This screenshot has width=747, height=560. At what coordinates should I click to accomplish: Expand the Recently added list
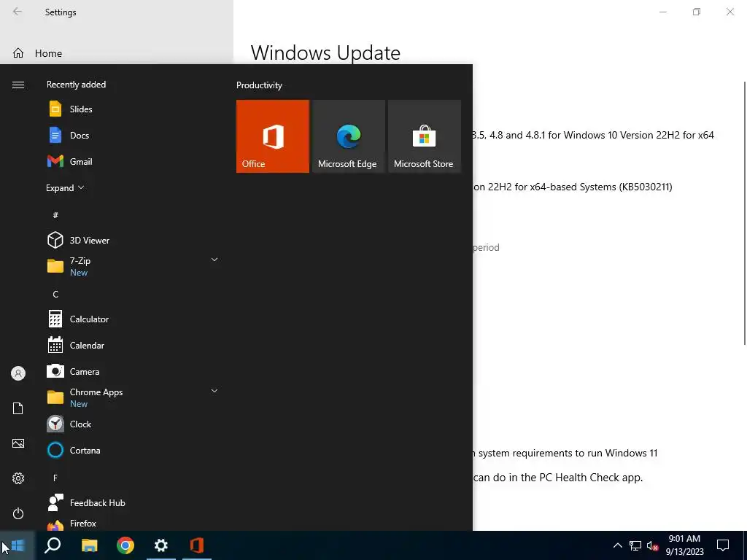coord(65,187)
